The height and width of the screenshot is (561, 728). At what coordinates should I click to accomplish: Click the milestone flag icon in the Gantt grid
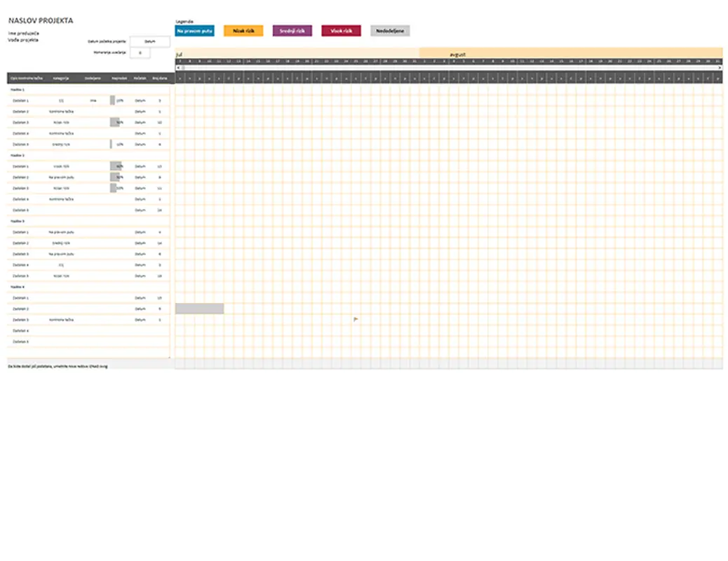356,319
